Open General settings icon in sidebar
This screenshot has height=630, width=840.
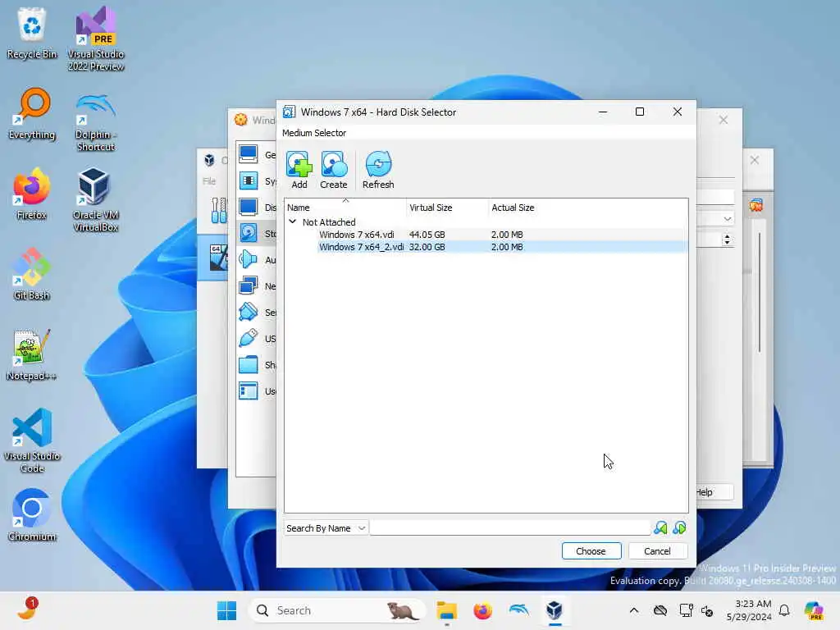(x=248, y=154)
